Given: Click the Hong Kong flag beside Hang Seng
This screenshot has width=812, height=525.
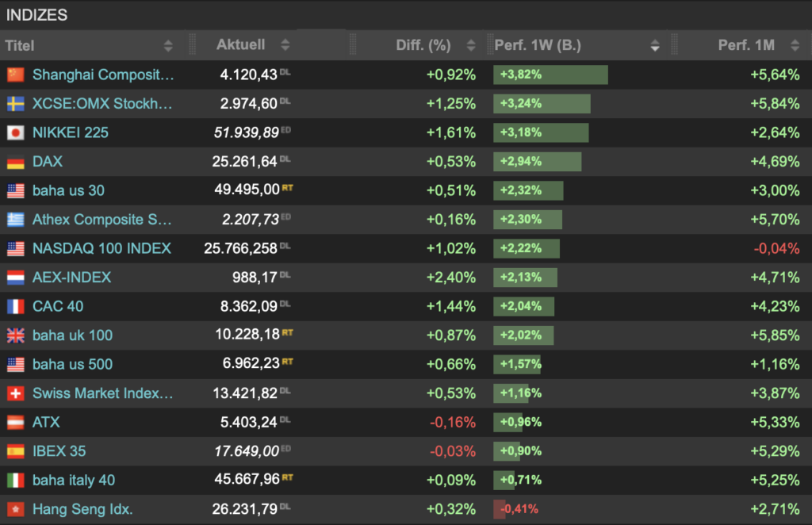Looking at the screenshot, I should click(x=15, y=509).
